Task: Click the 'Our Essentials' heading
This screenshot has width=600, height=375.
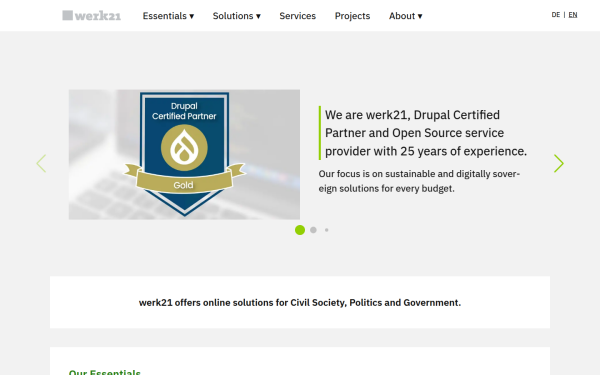Action: pos(105,372)
